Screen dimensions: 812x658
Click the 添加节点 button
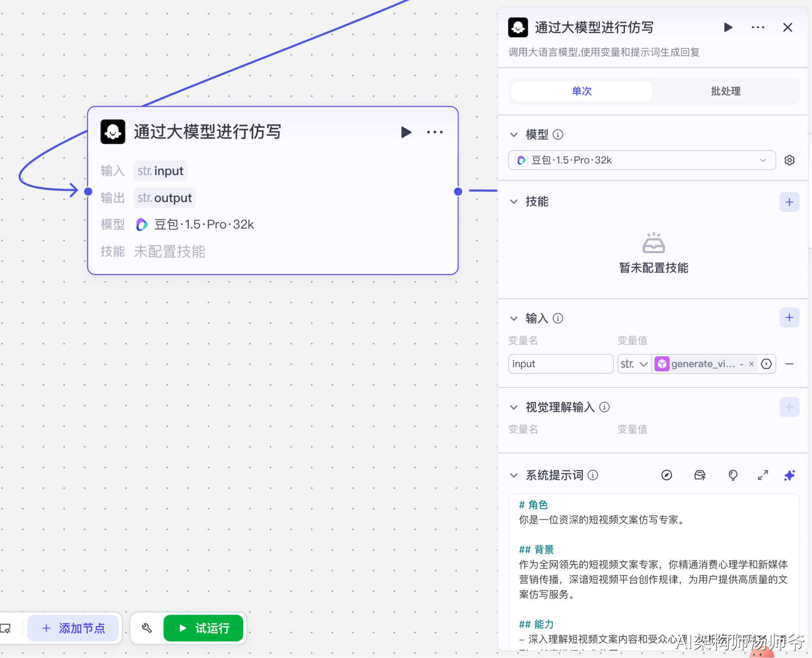74,628
